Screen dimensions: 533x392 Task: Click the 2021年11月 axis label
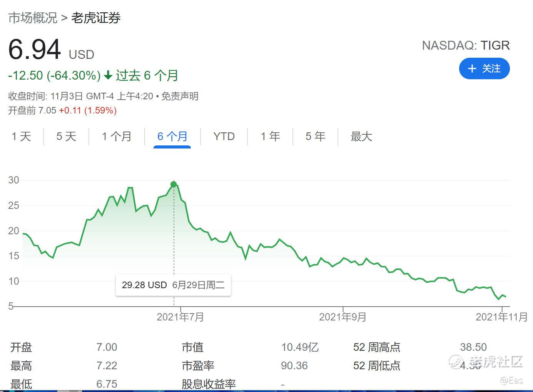tap(501, 317)
